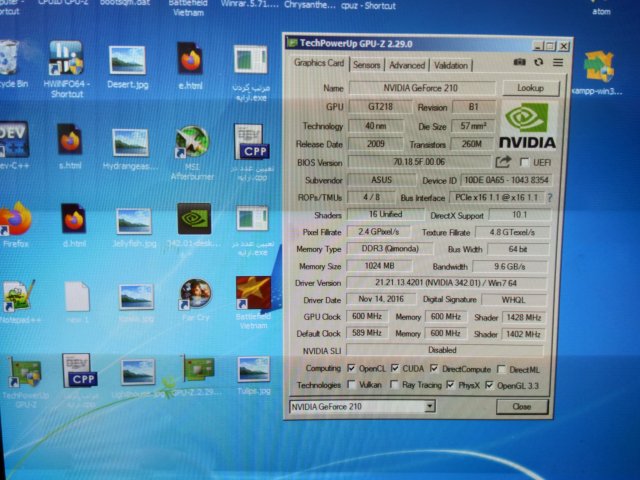The width and height of the screenshot is (640, 480).
Task: Click the screenshot camera icon in GPU-Z
Action: tap(519, 63)
